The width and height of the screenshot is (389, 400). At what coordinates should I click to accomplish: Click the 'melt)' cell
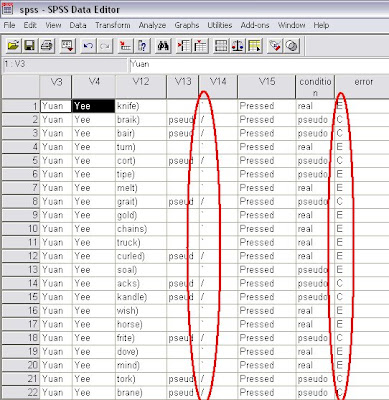(x=141, y=188)
